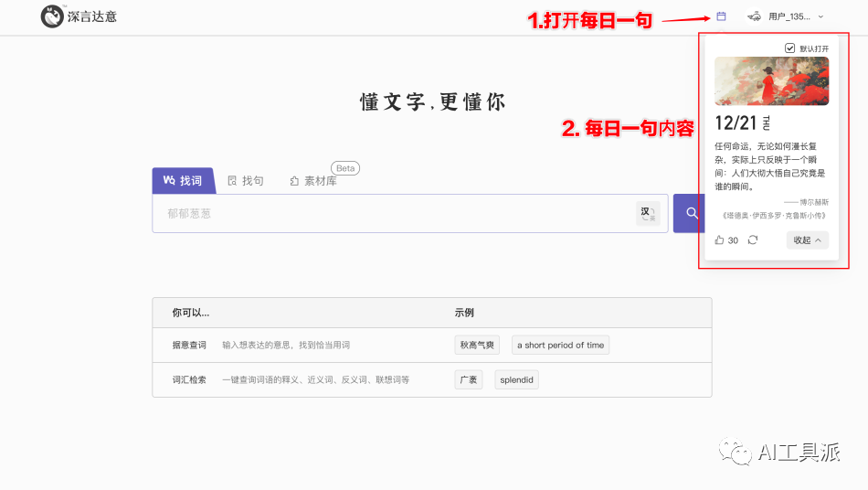868x490 pixels.
Task: Click the 深言达意 logo icon
Action: (x=52, y=16)
